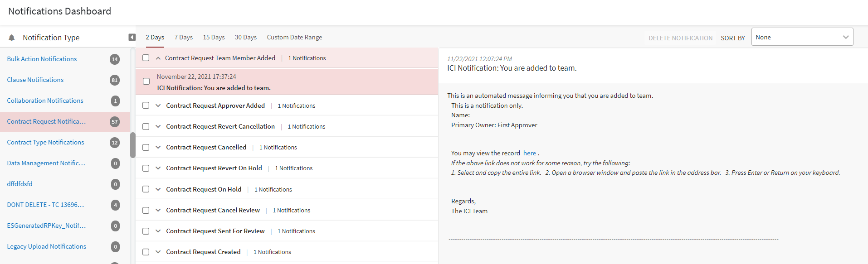Open the Sort By dropdown

[x=802, y=37]
